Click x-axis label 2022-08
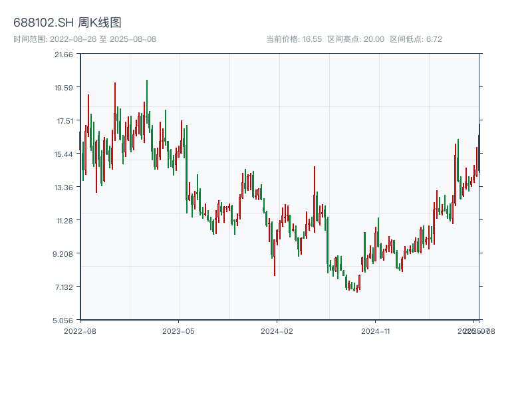 point(80,331)
